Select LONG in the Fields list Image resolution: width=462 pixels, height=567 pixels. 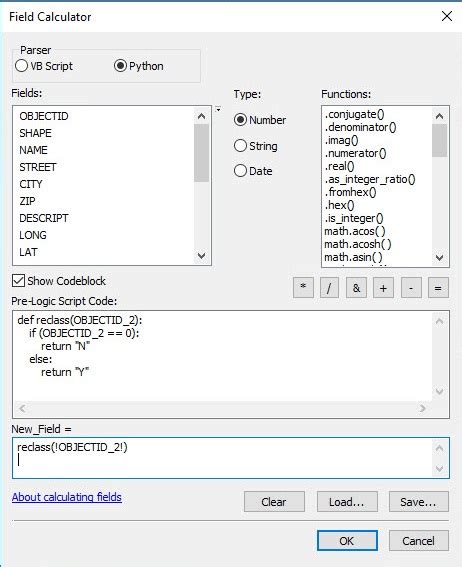pyautogui.click(x=33, y=235)
